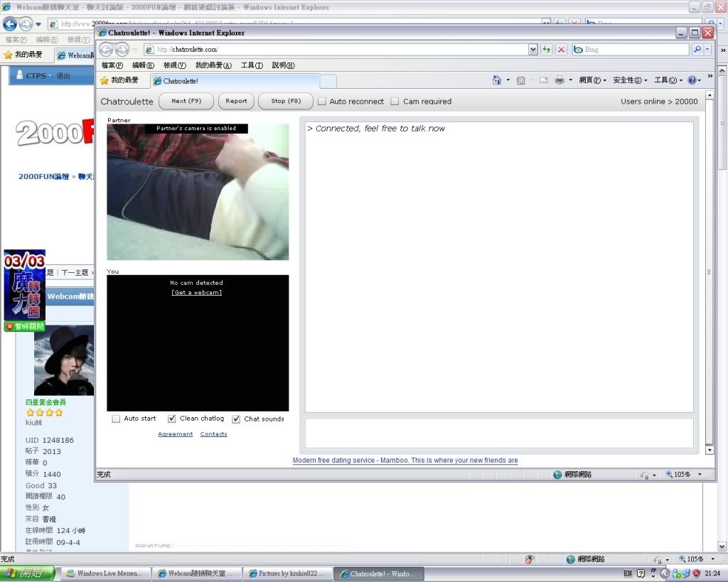Click the chat message input box
The width and height of the screenshot is (728, 582).
[x=498, y=433]
